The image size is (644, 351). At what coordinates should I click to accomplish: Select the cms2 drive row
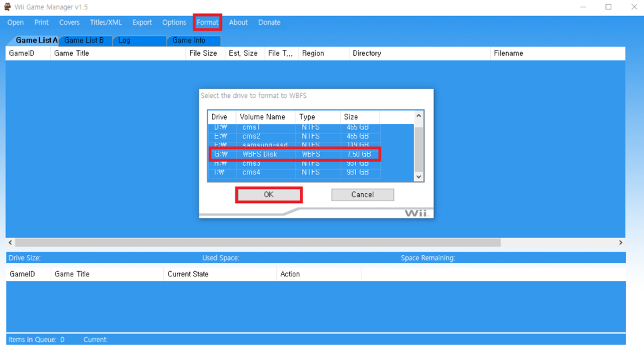[295, 136]
